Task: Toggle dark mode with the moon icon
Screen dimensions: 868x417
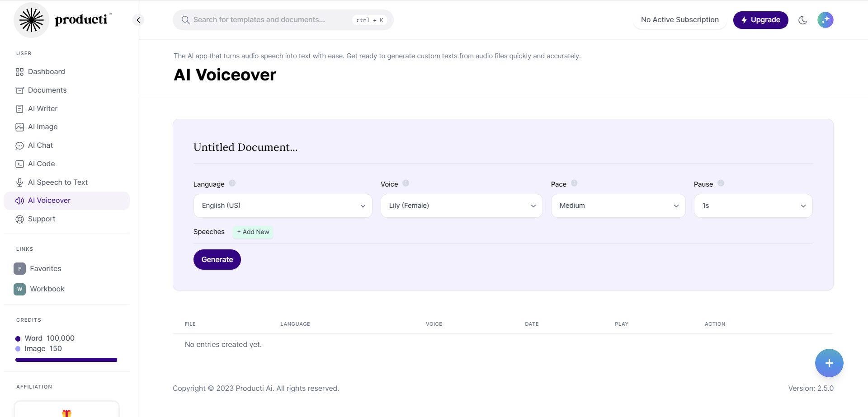Action: pyautogui.click(x=802, y=20)
